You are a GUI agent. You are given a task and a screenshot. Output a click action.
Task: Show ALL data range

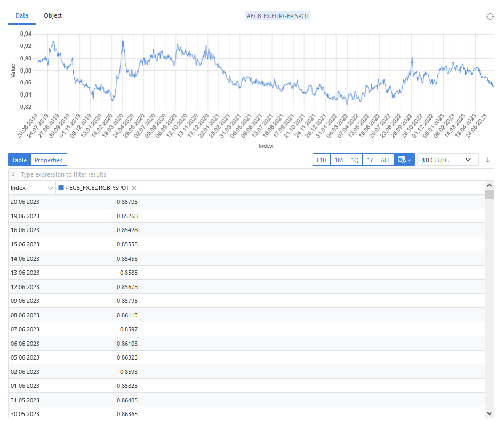click(x=385, y=160)
